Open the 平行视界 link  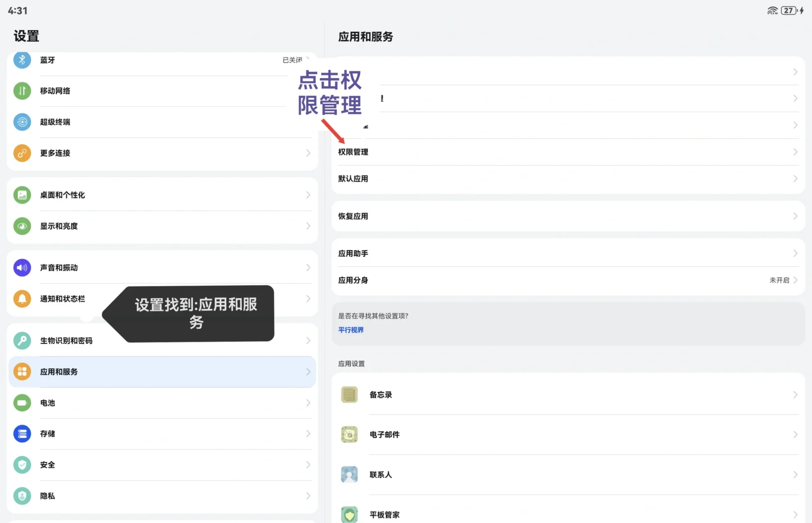(351, 330)
